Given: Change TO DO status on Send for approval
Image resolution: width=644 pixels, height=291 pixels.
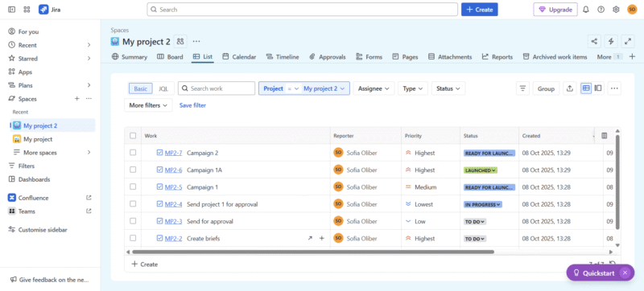Looking at the screenshot, I should [475, 221].
